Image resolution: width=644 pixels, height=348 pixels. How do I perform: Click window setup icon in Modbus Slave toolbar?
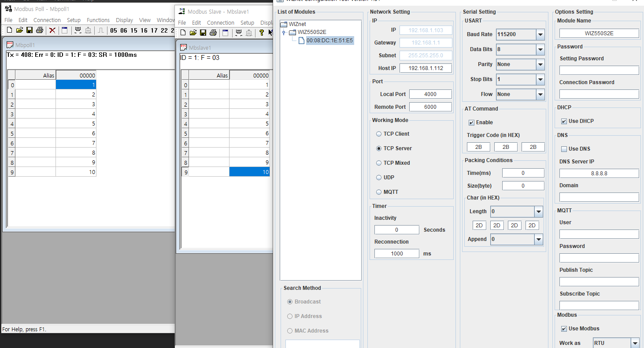pos(226,33)
